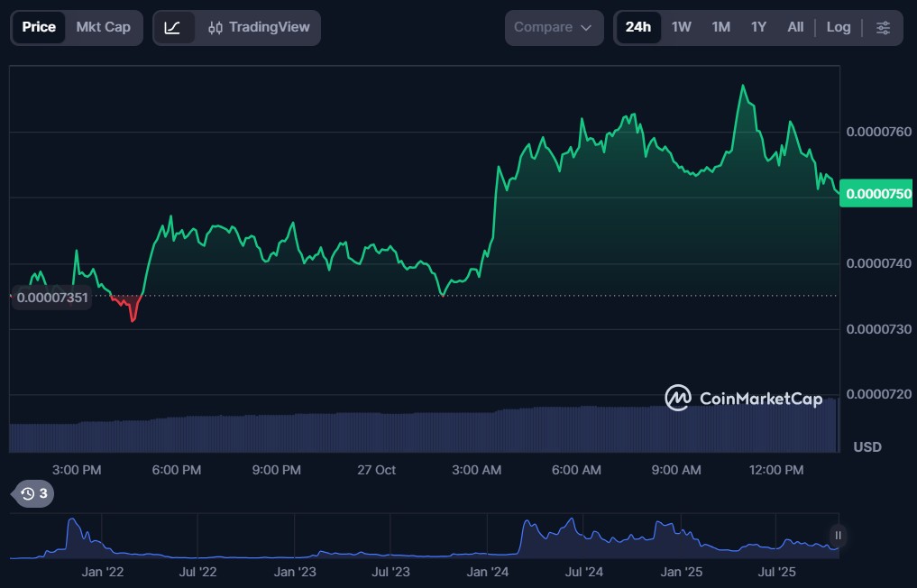Change time range to 1Y
Screen dimensions: 917x588
[758, 27]
